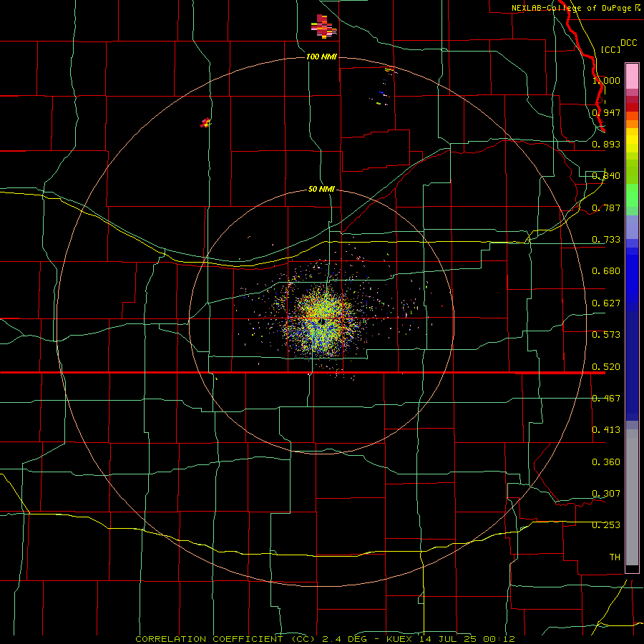Screen dimensions: 644x644
Task: Select the 0.307 scale value
Action: click(x=606, y=494)
